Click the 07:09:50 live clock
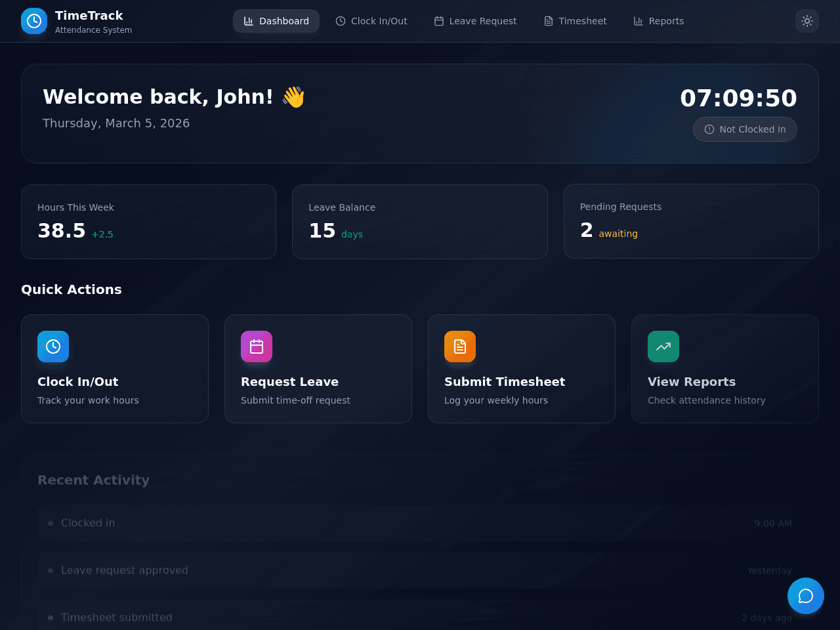This screenshot has width=840, height=630. click(738, 98)
